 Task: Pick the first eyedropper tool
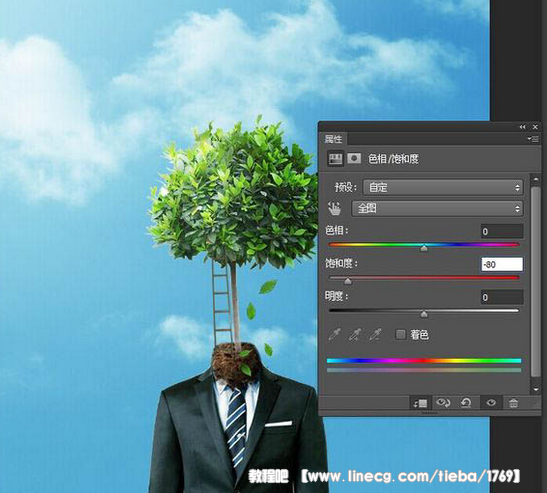[335, 335]
